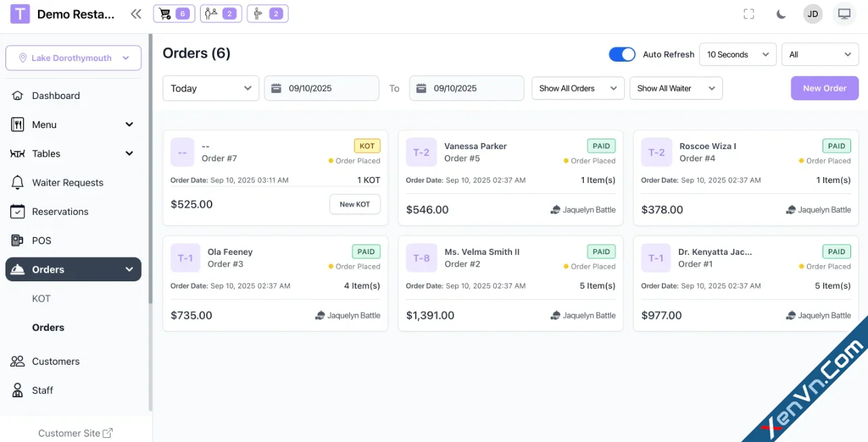Switch to dark mode using the moon icon
This screenshot has width=868, height=442.
click(780, 13)
